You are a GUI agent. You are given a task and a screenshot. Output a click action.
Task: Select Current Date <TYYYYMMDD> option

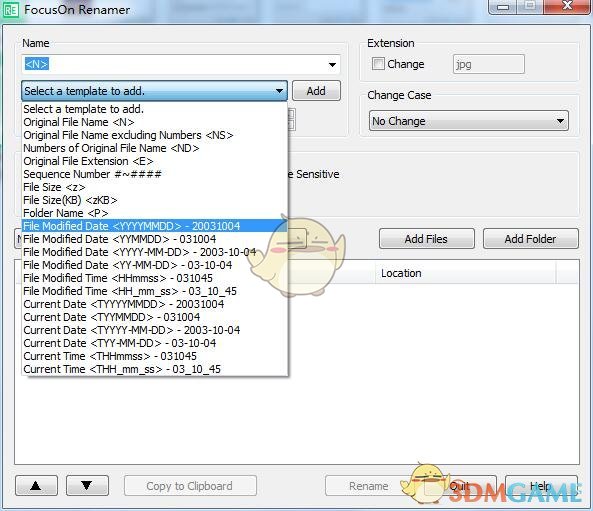[x=154, y=304]
